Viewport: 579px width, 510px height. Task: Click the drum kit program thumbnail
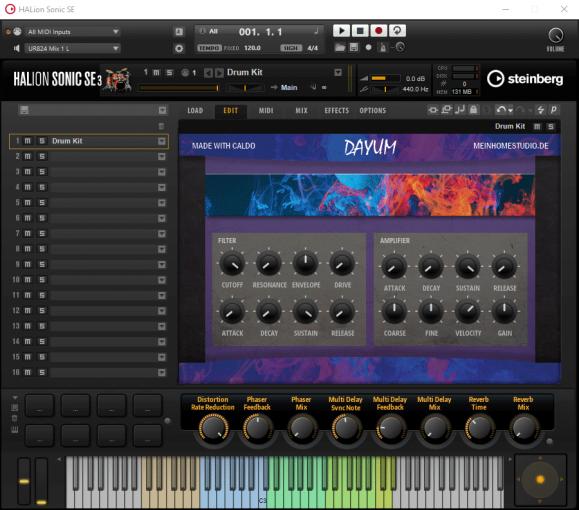117,79
